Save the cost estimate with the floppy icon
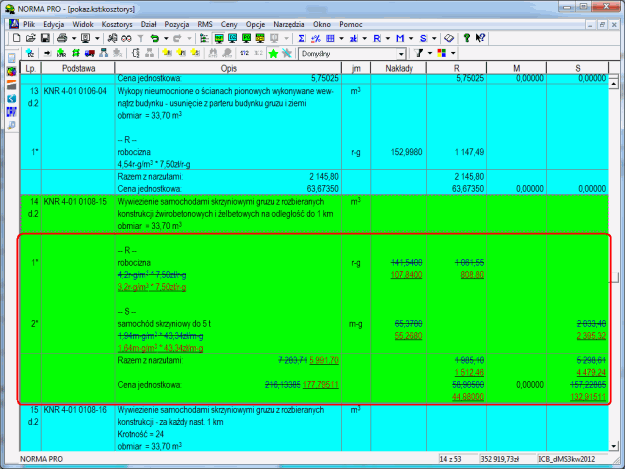Viewport: 625px width, 469px height. pyautogui.click(x=45, y=37)
